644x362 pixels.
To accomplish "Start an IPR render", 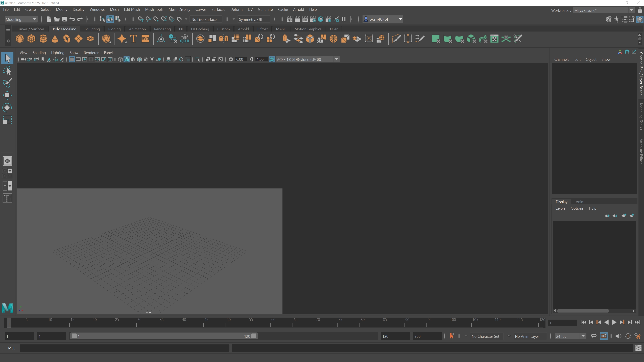I will tap(305, 19).
